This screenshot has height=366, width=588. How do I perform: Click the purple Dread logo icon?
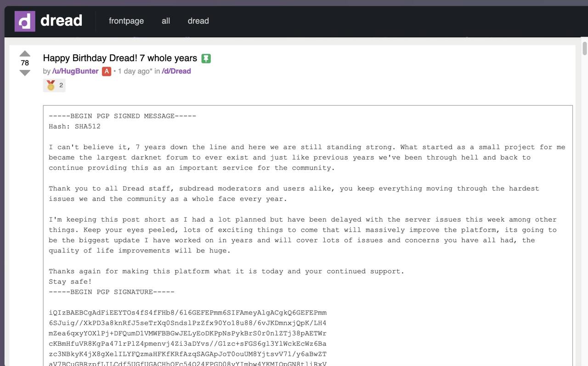25,21
